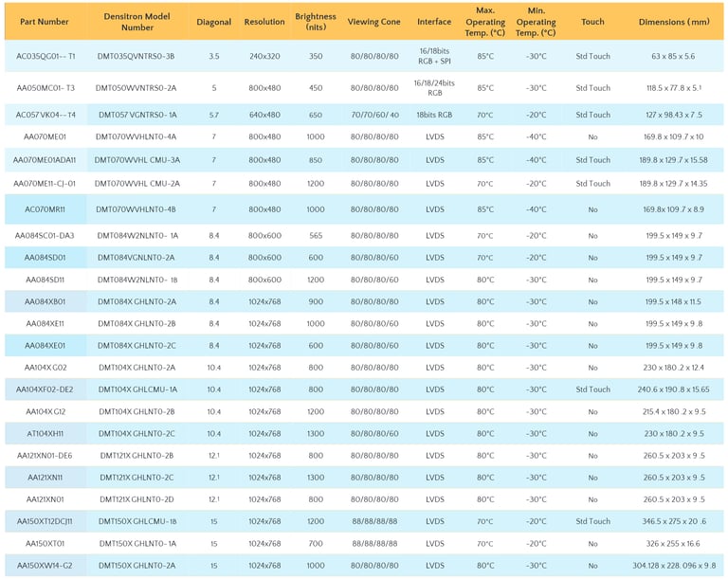Click part number AA084SD11
Viewport: 728px width, 579px height.
pyautogui.click(x=45, y=280)
